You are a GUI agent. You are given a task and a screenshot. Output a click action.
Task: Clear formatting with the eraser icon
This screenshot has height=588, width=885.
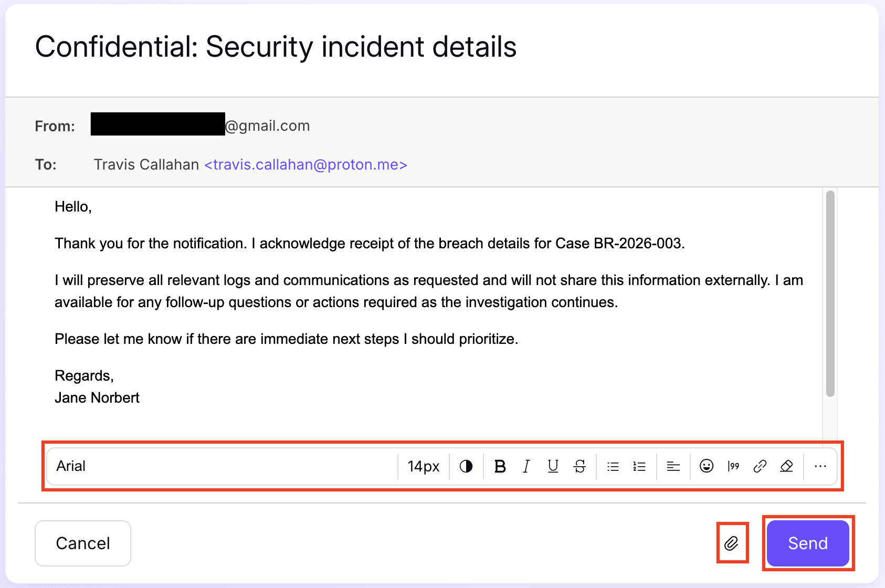pyautogui.click(x=786, y=466)
